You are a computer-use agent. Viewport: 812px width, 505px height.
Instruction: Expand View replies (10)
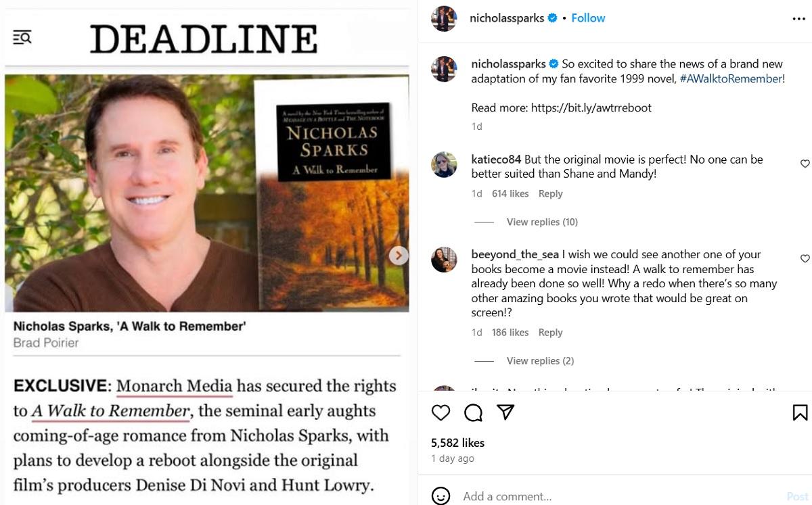[541, 222]
